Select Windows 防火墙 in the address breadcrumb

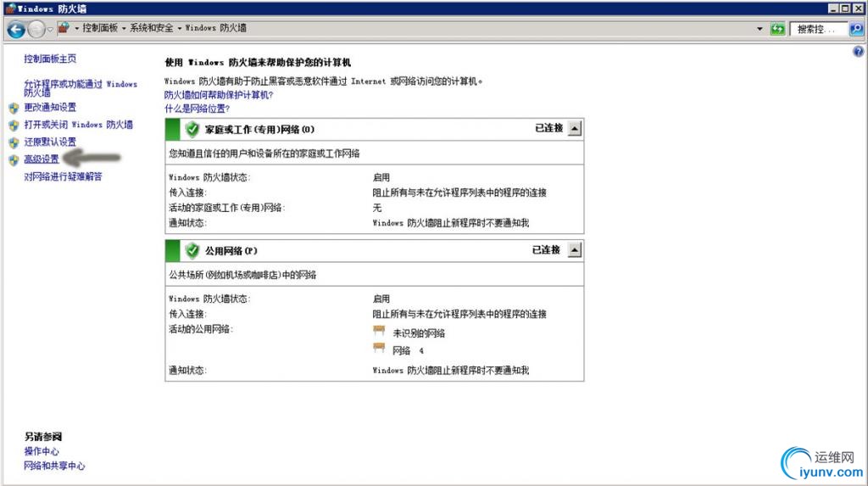point(216,28)
